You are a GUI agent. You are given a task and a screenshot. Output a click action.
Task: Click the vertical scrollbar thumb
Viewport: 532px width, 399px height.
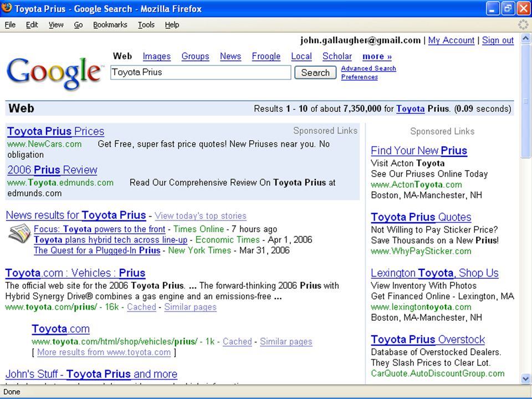(x=525, y=101)
